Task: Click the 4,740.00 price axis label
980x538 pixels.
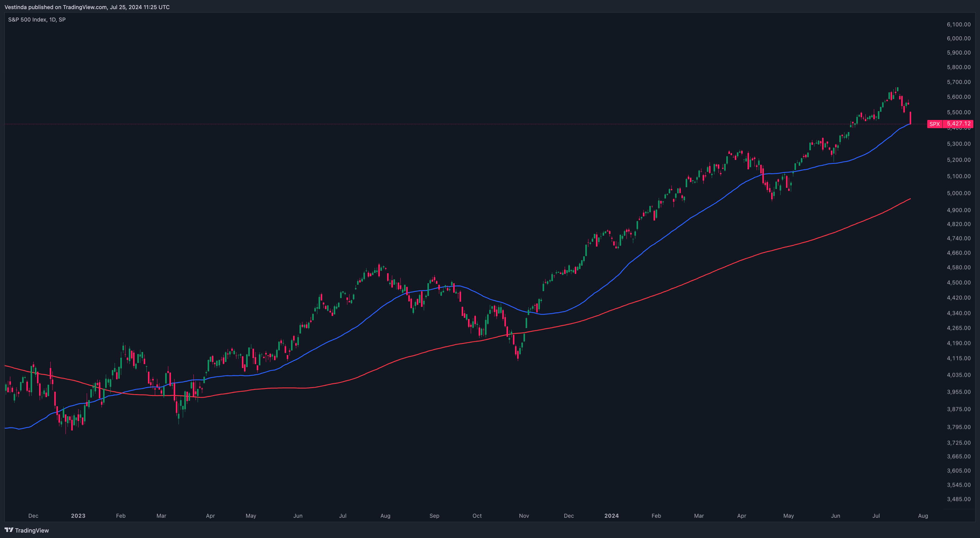Action: point(958,238)
